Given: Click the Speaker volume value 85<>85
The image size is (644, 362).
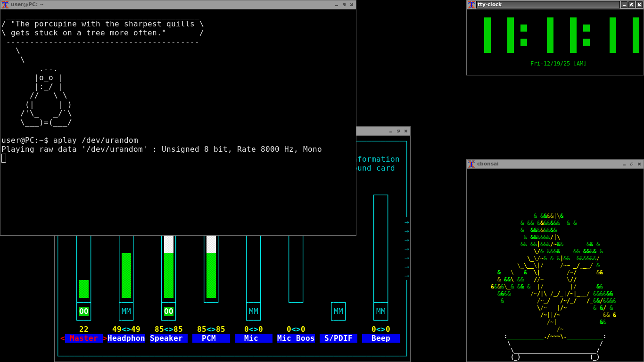Looking at the screenshot, I should point(169,329).
